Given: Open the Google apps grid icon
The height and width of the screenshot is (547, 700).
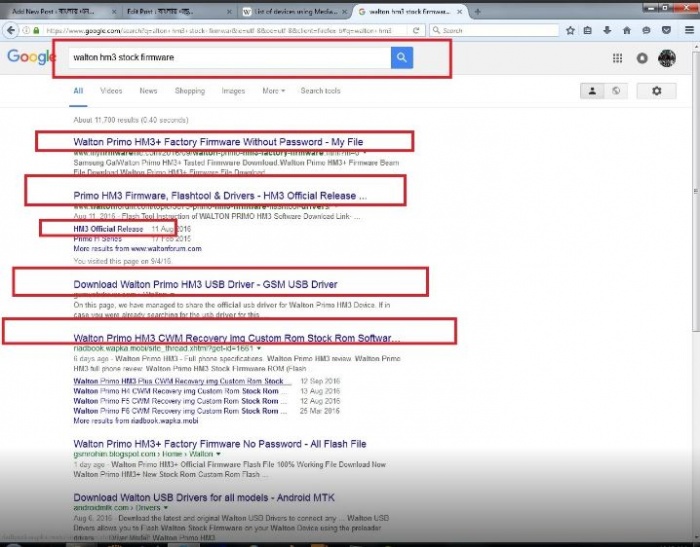Looking at the screenshot, I should 617,58.
